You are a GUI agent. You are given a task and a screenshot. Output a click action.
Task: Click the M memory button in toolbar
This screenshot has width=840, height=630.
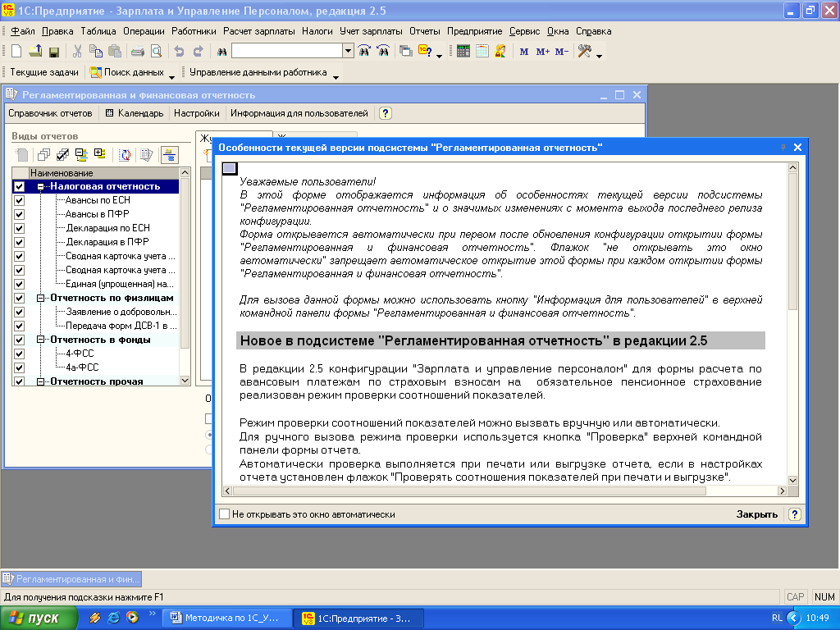coord(524,52)
